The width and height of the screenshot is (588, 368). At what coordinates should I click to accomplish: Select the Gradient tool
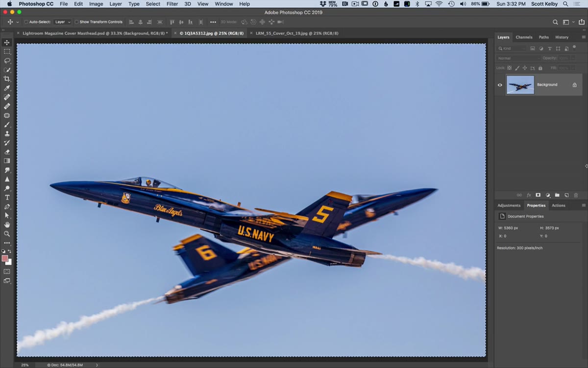click(7, 160)
